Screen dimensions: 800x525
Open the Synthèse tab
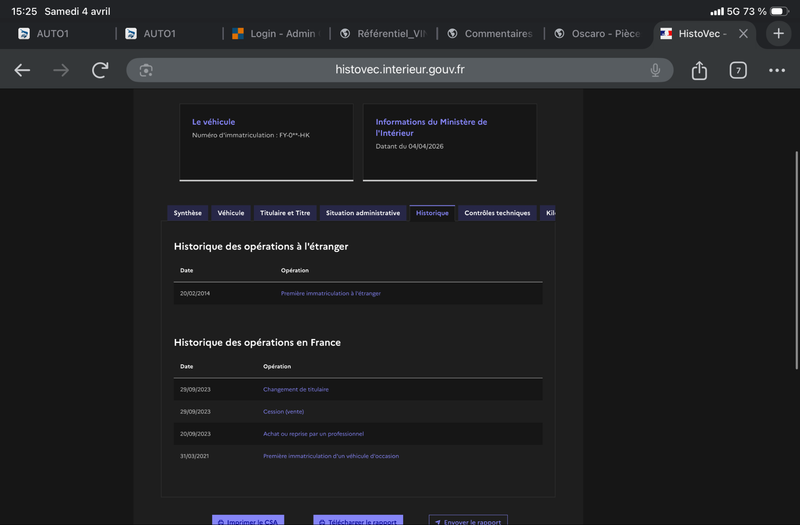(187, 213)
